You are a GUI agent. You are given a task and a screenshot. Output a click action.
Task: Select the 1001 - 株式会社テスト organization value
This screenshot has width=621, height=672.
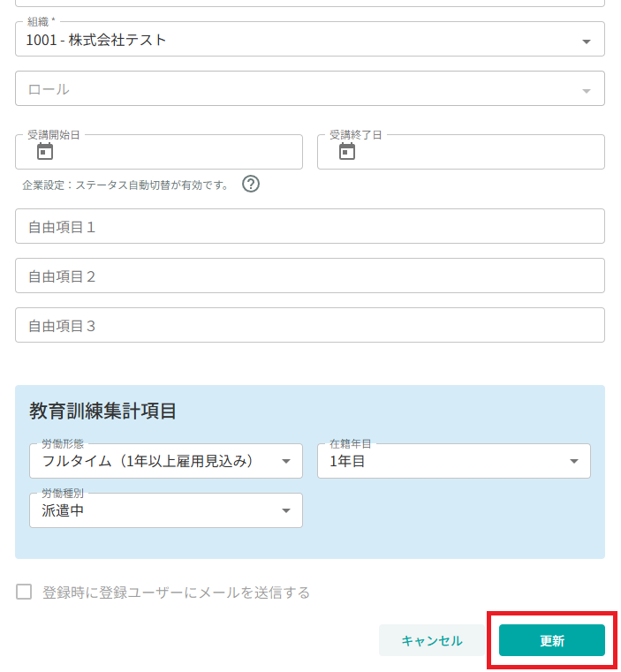coord(96,41)
